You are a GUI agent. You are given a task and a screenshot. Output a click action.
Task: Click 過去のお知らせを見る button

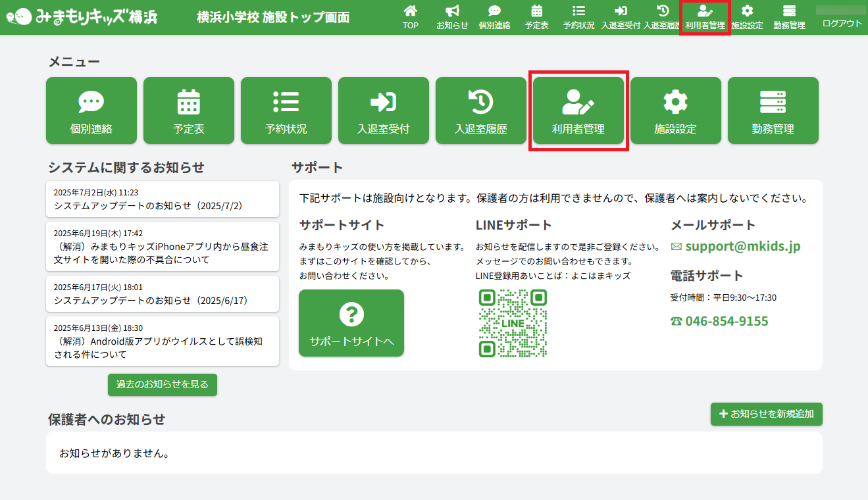click(x=163, y=385)
